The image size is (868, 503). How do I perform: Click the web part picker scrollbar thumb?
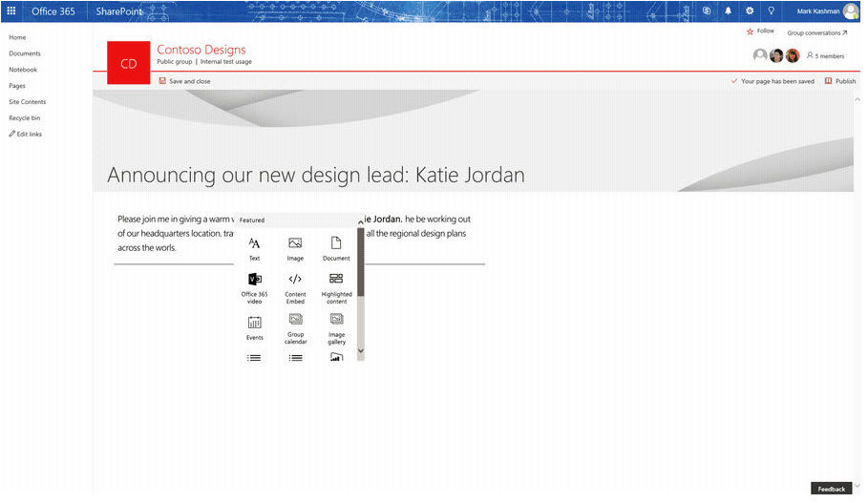(361, 262)
